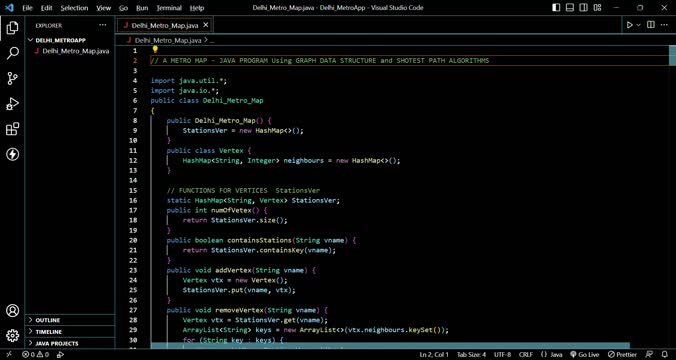Open the Extensions view
This screenshot has height=360, width=676.
point(13,129)
